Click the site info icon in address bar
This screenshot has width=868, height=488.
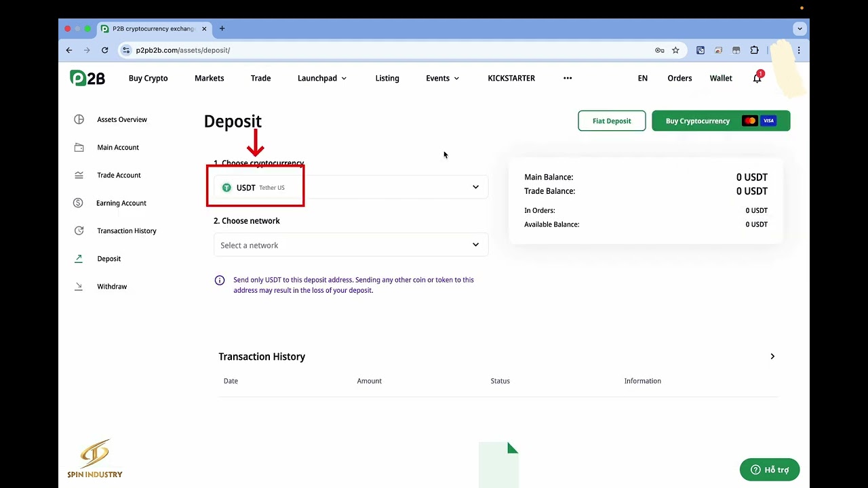pyautogui.click(x=125, y=50)
